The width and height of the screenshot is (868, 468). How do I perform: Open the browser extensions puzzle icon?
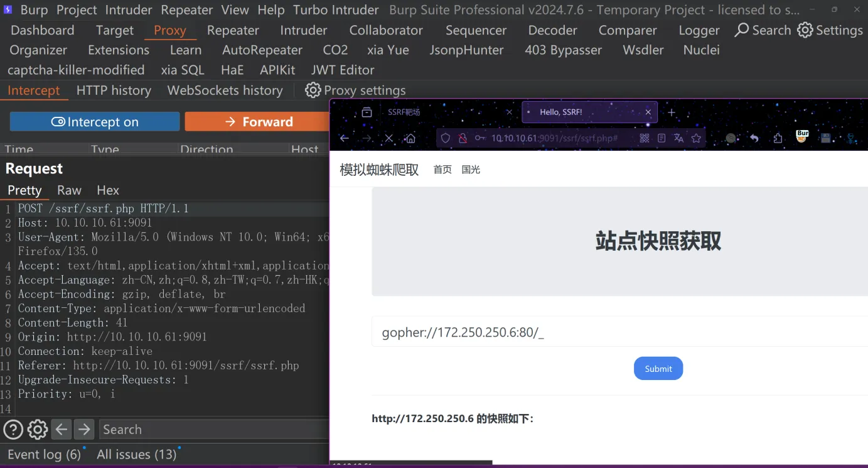pos(778,138)
